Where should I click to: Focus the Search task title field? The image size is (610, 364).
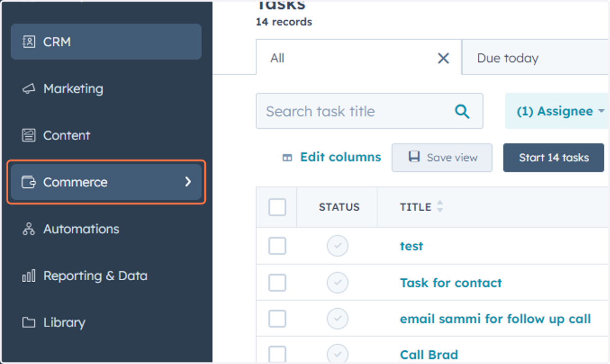(370, 111)
